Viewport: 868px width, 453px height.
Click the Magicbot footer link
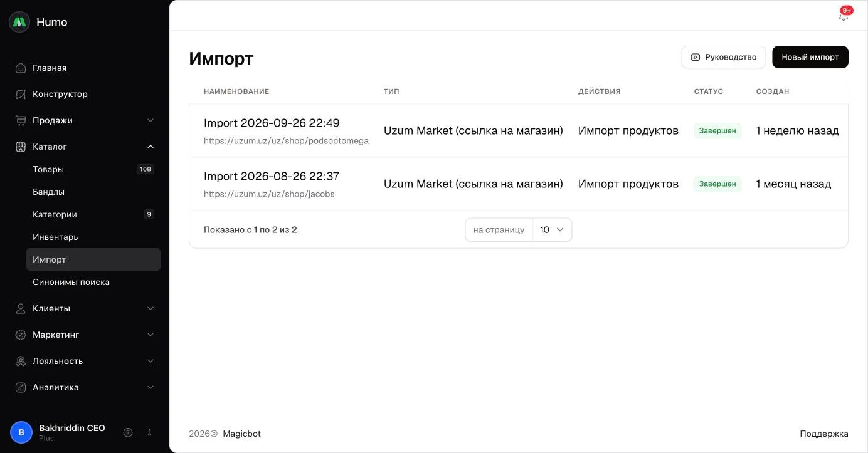[x=241, y=434]
